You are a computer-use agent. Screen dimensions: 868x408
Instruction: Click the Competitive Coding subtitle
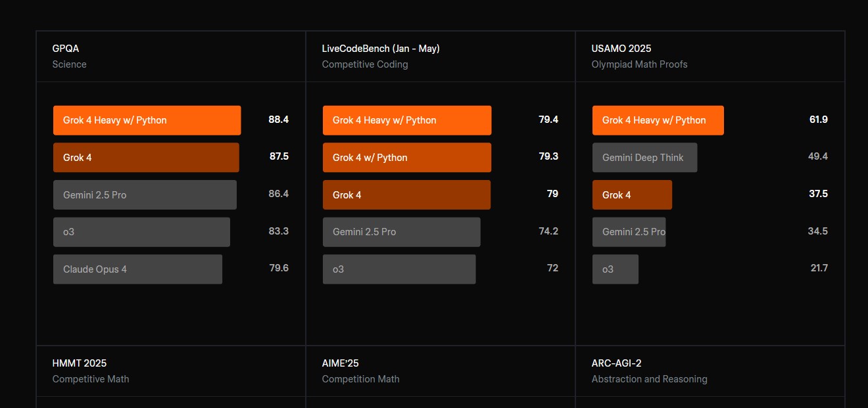coord(365,64)
